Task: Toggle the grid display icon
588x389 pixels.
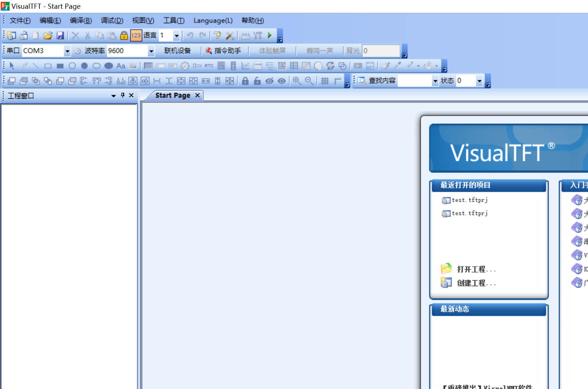Action: 325,81
